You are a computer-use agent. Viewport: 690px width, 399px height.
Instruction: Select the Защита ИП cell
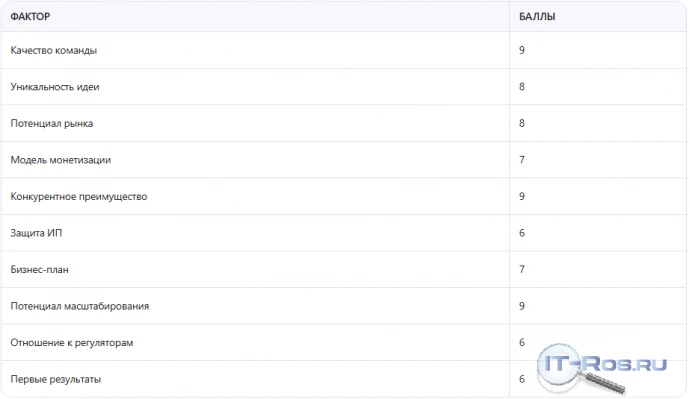(255, 233)
